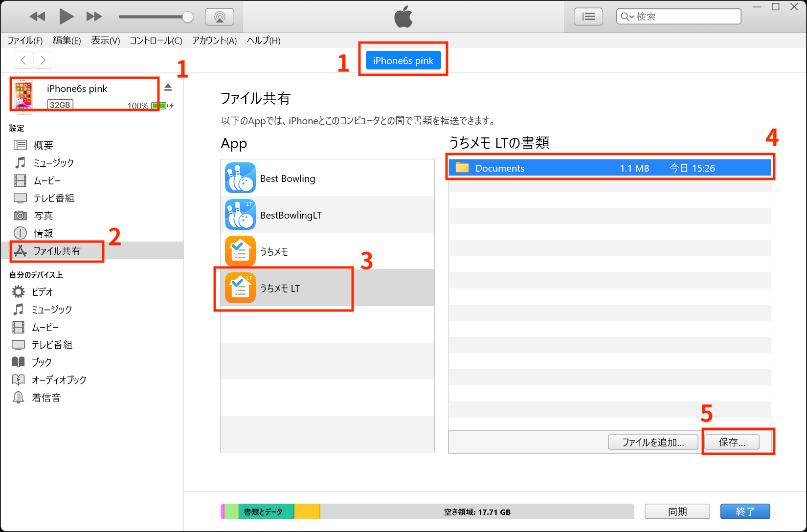Click the bell icon beside 着信音
This screenshot has width=807, height=532.
click(18, 398)
